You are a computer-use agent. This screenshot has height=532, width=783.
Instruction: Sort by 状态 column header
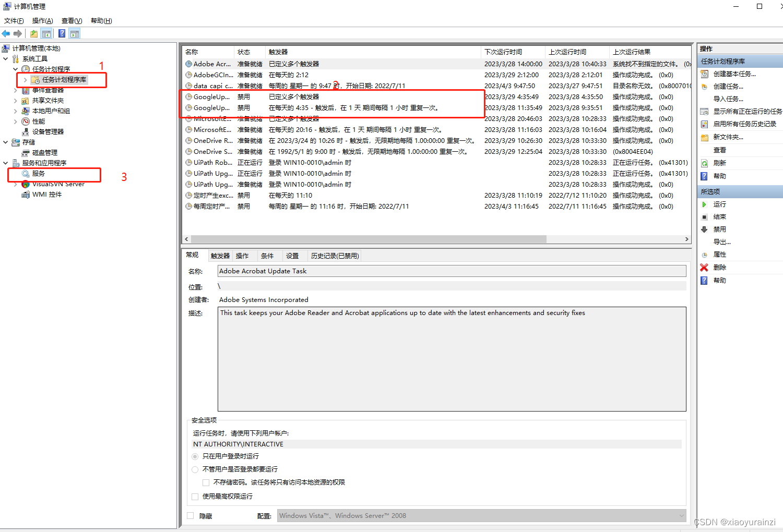coord(250,52)
